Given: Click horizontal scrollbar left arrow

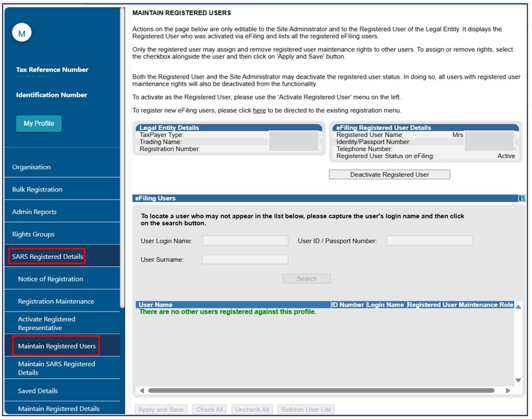Looking at the screenshot, I should point(142,390).
